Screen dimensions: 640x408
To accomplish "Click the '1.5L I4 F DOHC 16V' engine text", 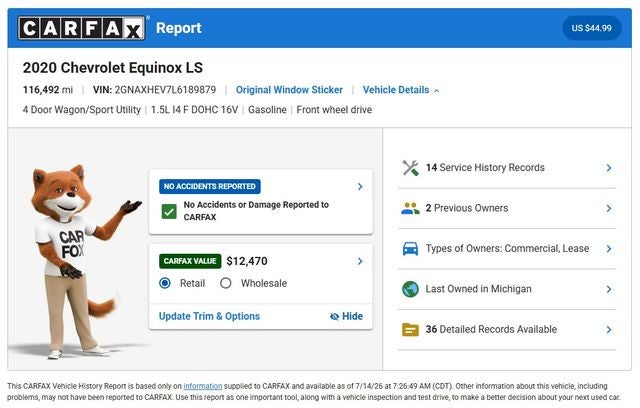I will (194, 110).
